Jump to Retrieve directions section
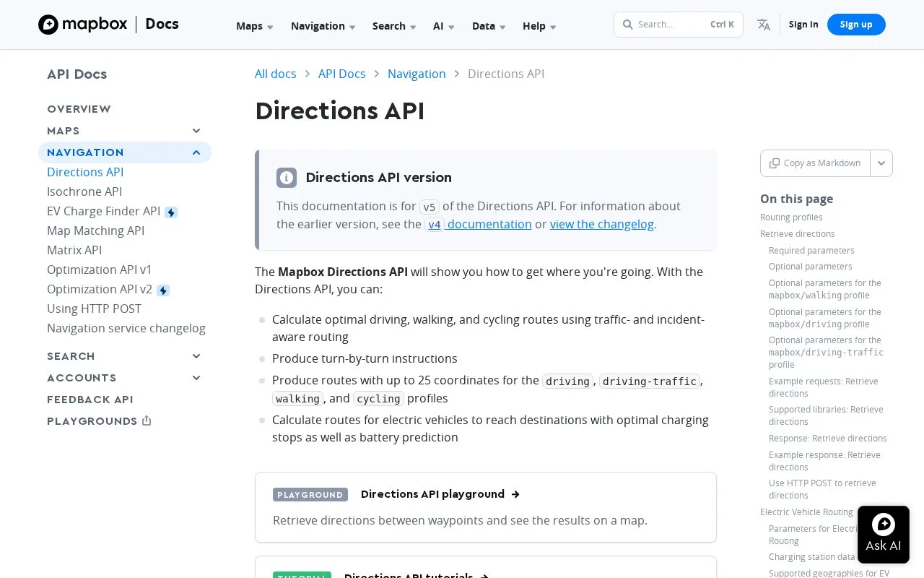The height and width of the screenshot is (578, 924). point(798,234)
